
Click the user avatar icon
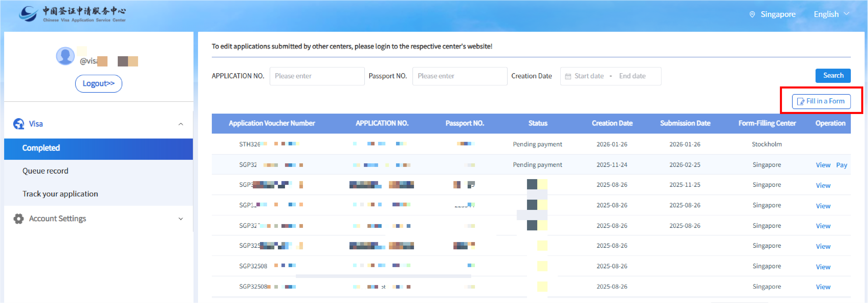(65, 56)
